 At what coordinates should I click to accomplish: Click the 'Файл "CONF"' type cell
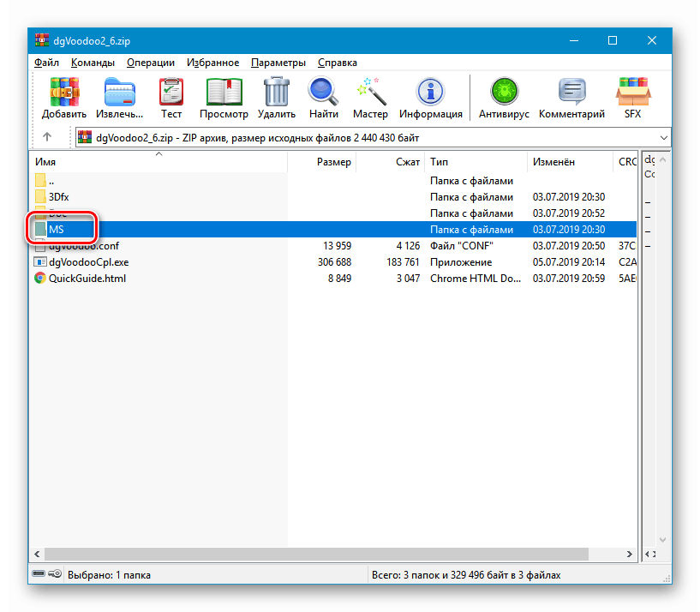click(462, 246)
